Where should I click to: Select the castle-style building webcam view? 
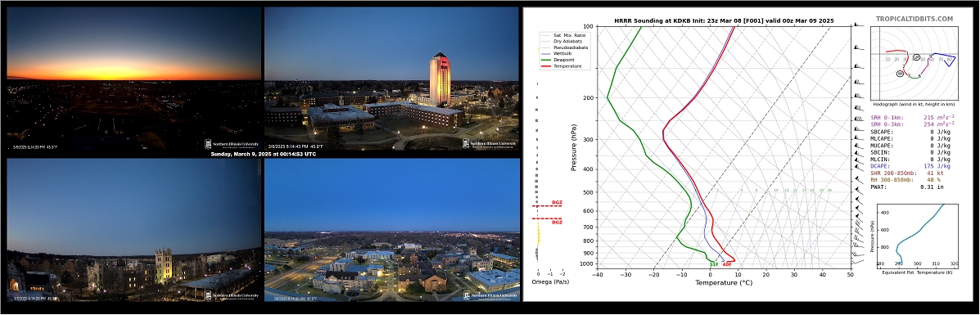[x=133, y=230]
